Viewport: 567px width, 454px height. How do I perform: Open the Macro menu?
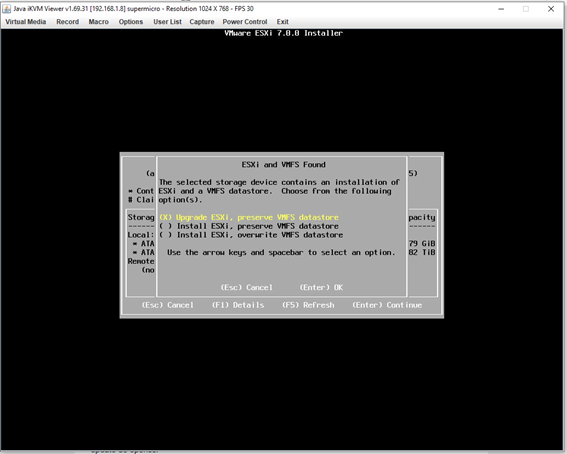pos(99,22)
